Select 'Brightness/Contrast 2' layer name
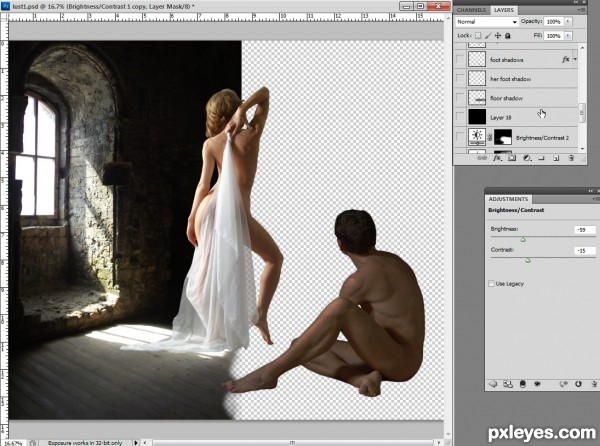 click(x=542, y=138)
